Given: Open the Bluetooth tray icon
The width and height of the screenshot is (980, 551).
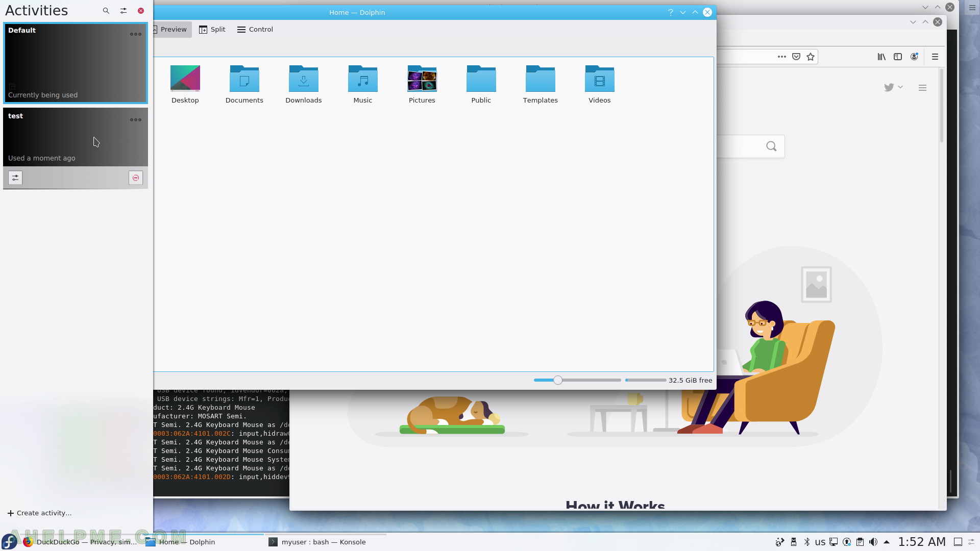Looking at the screenshot, I should pyautogui.click(x=806, y=542).
